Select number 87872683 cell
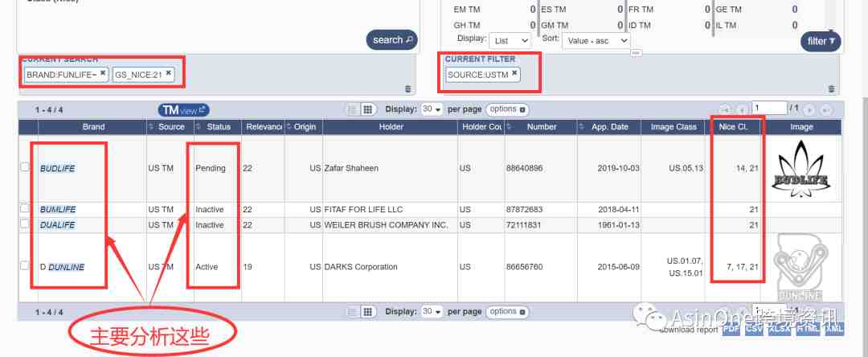The image size is (868, 357). click(x=541, y=210)
